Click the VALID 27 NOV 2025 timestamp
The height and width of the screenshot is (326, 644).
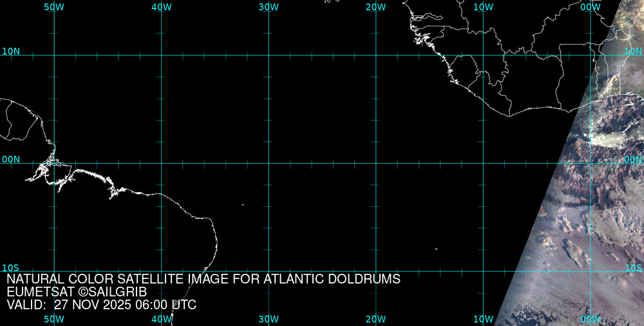(x=101, y=305)
